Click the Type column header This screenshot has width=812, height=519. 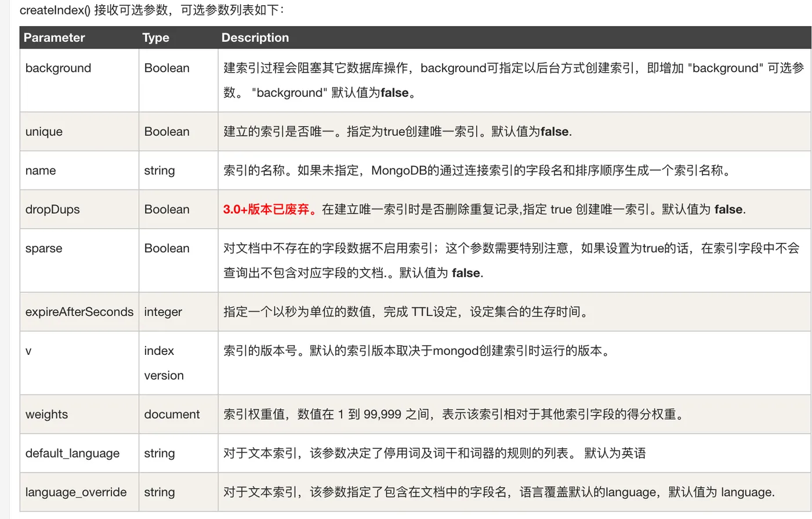pyautogui.click(x=155, y=38)
